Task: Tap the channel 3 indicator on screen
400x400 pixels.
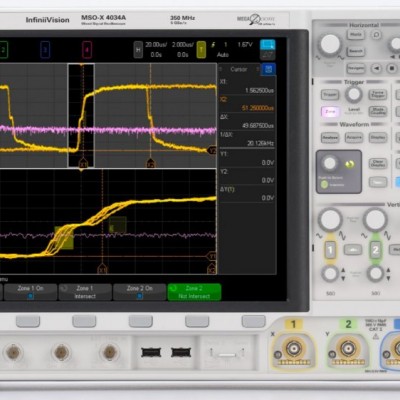Action: tap(45, 50)
